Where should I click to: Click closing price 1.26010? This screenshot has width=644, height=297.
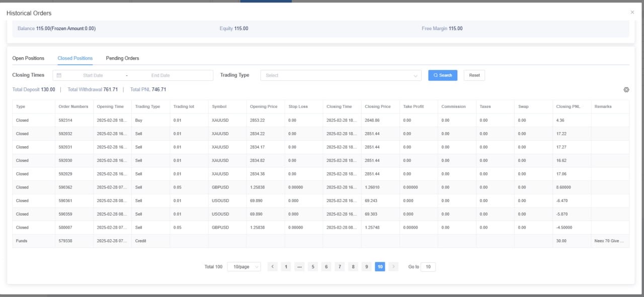pos(373,187)
